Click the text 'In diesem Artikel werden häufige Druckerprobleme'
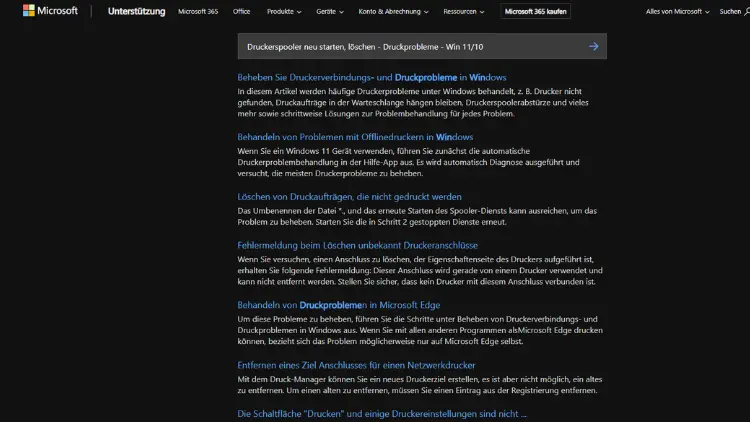 coord(327,91)
